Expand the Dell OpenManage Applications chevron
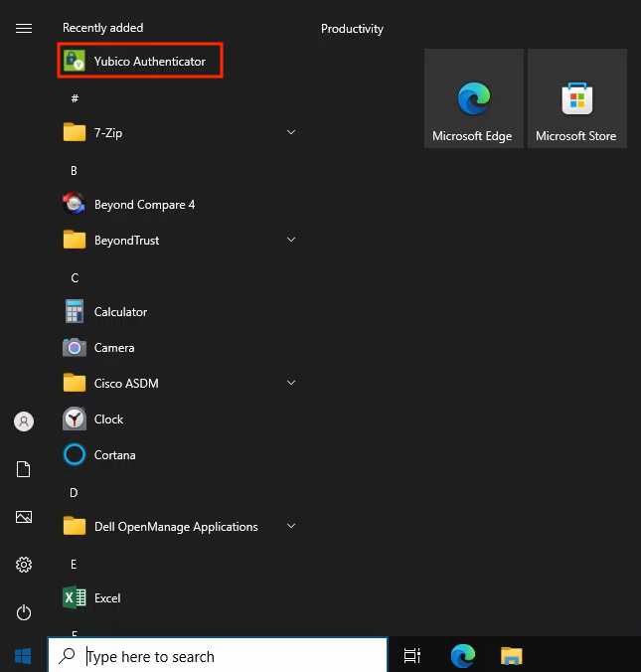The width and height of the screenshot is (641, 672). pos(291,526)
